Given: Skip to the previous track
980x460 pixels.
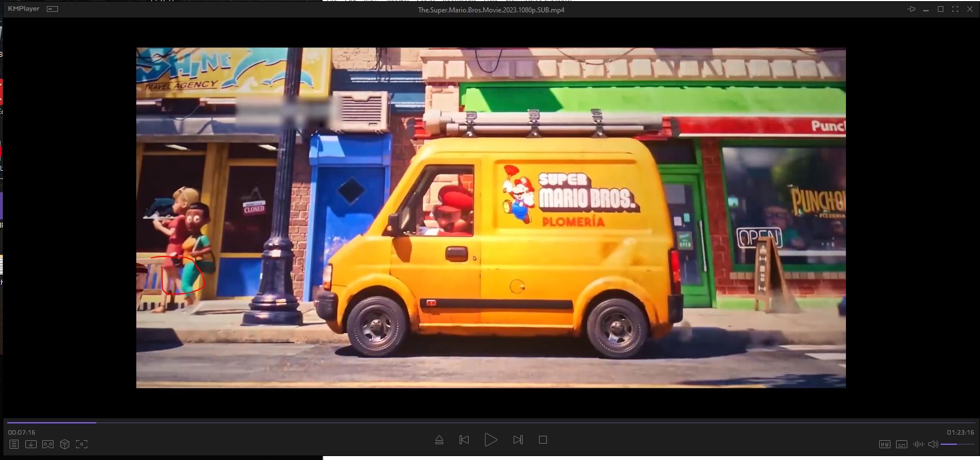Looking at the screenshot, I should 464,440.
